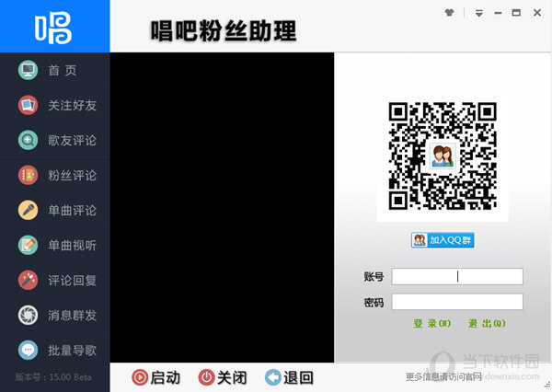The height and width of the screenshot is (392, 552).
Task: Click the QR code image
Action: [x=443, y=156]
